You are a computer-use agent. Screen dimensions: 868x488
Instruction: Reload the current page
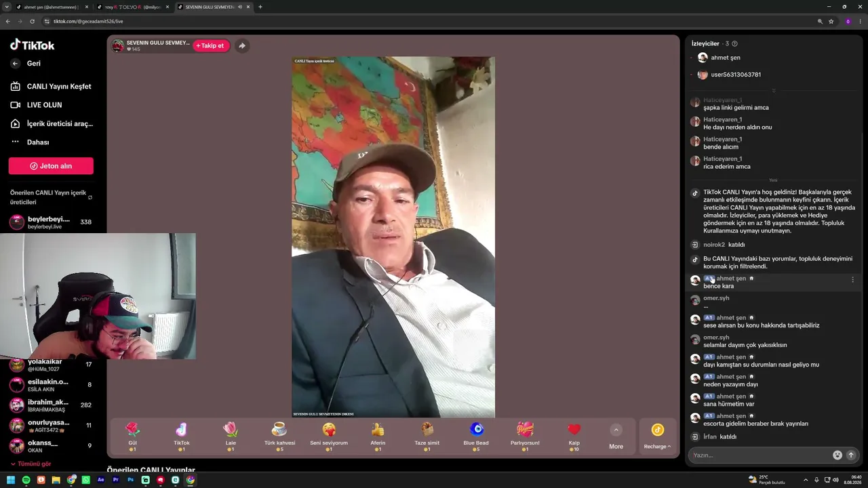click(x=32, y=21)
